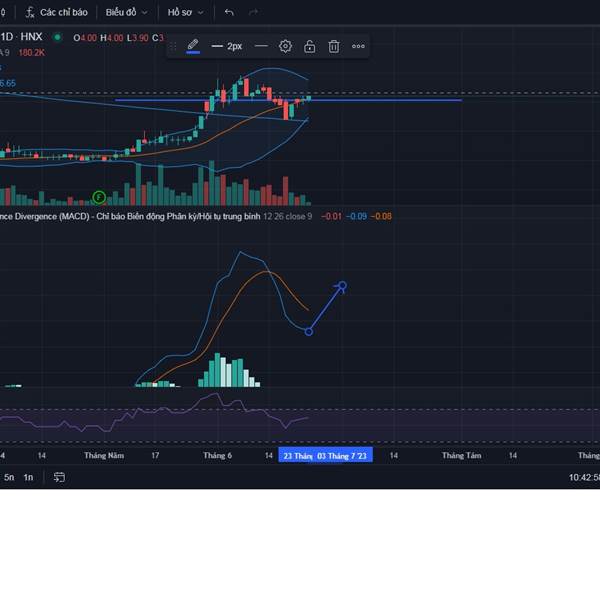Click the volume value 180.2K
600x600 pixels.
tap(32, 53)
